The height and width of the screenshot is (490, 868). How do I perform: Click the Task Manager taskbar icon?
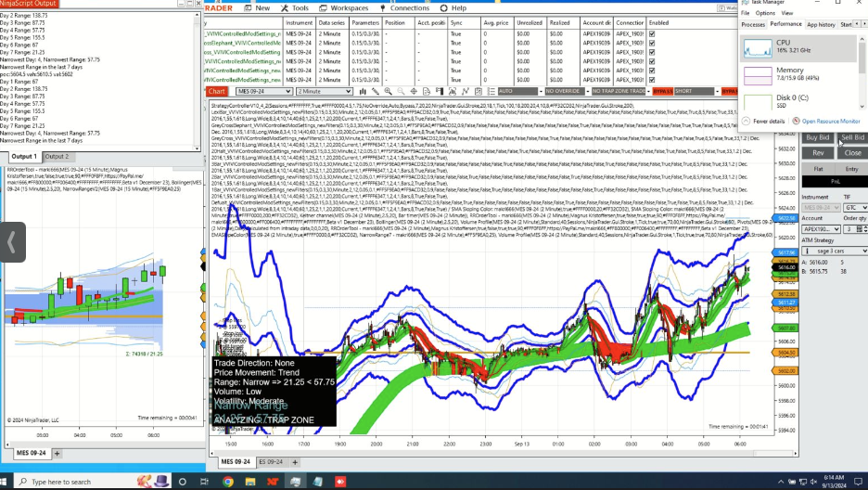coord(295,482)
